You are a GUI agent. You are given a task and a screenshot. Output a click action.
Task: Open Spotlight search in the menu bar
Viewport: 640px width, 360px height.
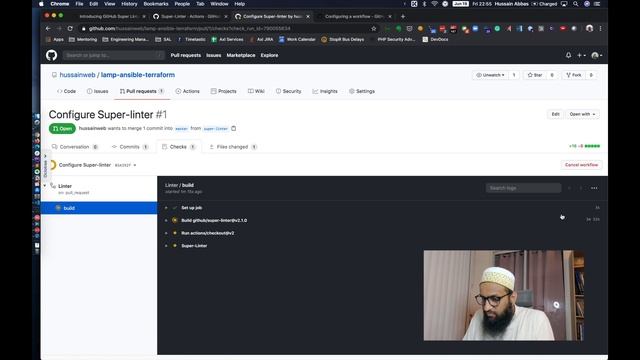575,4
